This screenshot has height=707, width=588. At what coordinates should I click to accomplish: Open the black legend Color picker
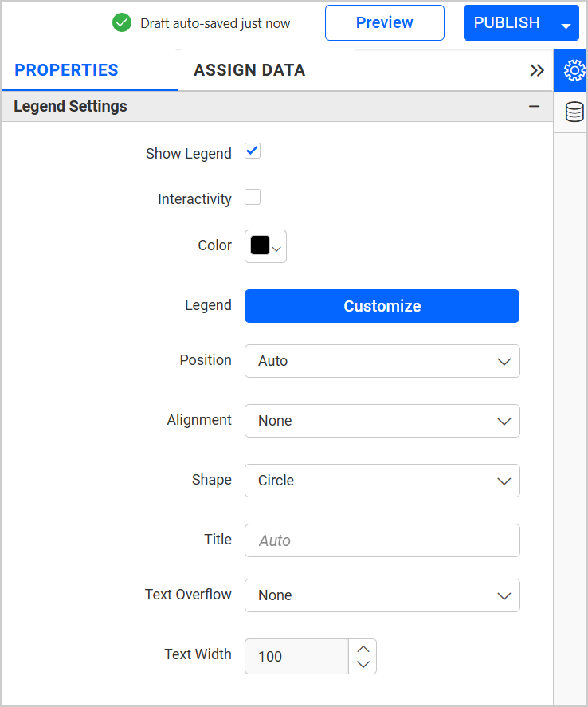(x=265, y=246)
